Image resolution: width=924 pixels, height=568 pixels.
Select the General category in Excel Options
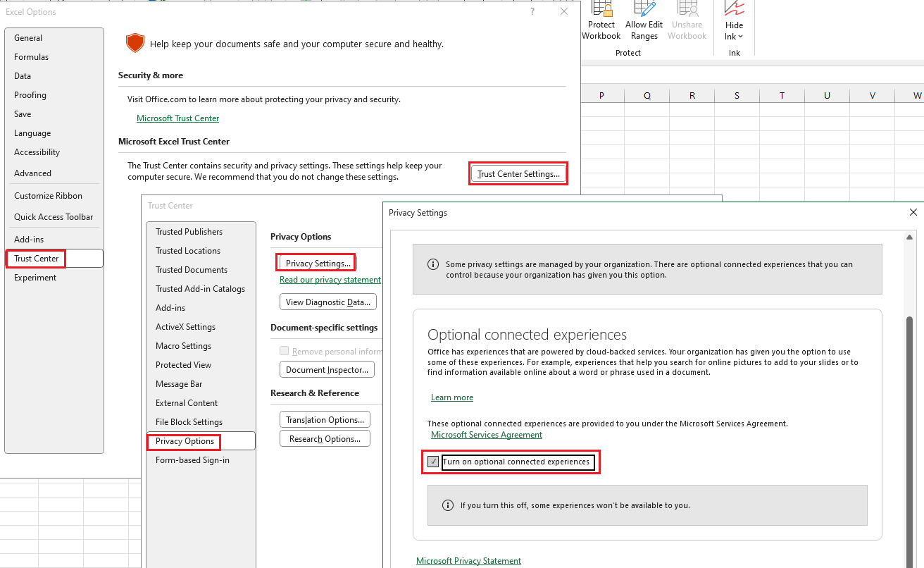(54, 38)
